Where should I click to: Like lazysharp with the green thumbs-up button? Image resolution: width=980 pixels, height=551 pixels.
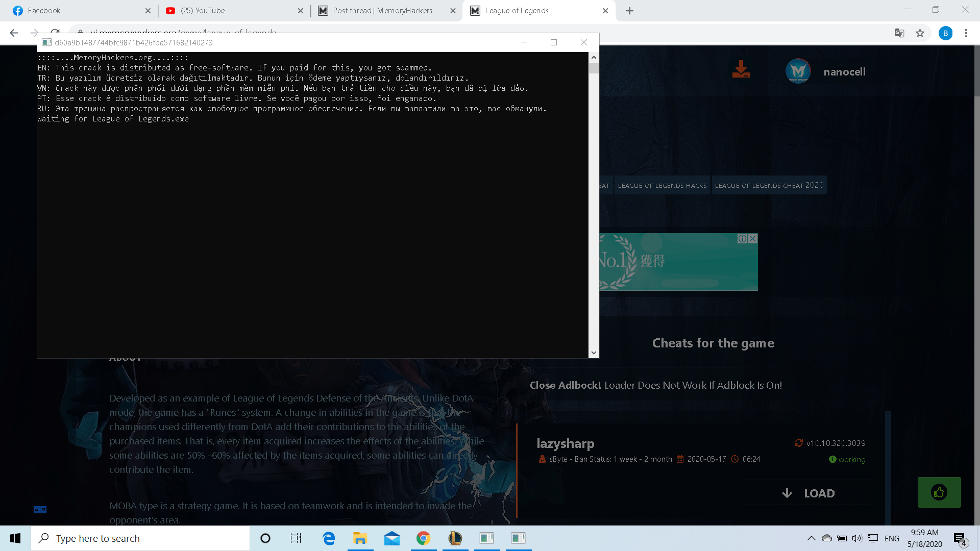(939, 492)
